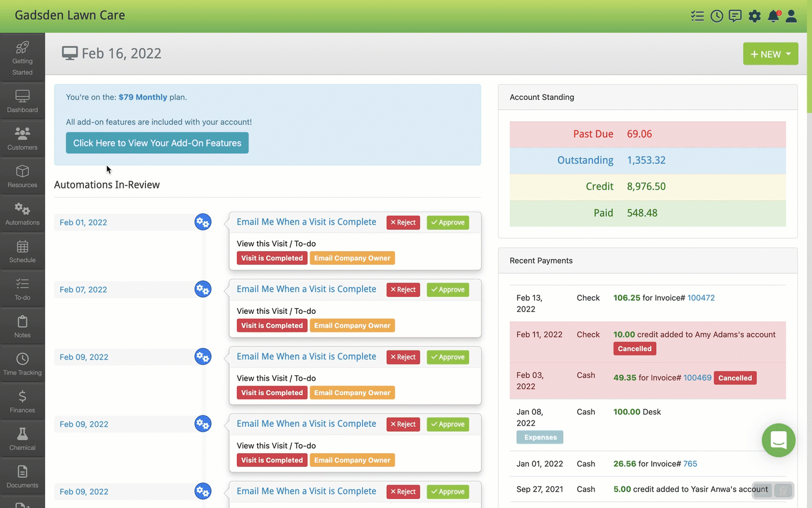Open the notifications bell
The height and width of the screenshot is (508, 812).
774,16
